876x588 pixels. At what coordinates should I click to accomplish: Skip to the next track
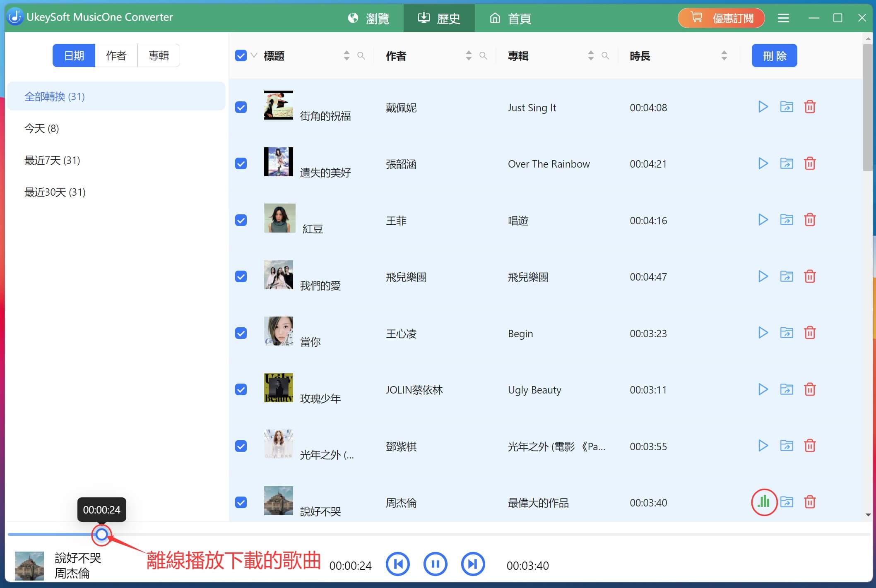click(473, 564)
